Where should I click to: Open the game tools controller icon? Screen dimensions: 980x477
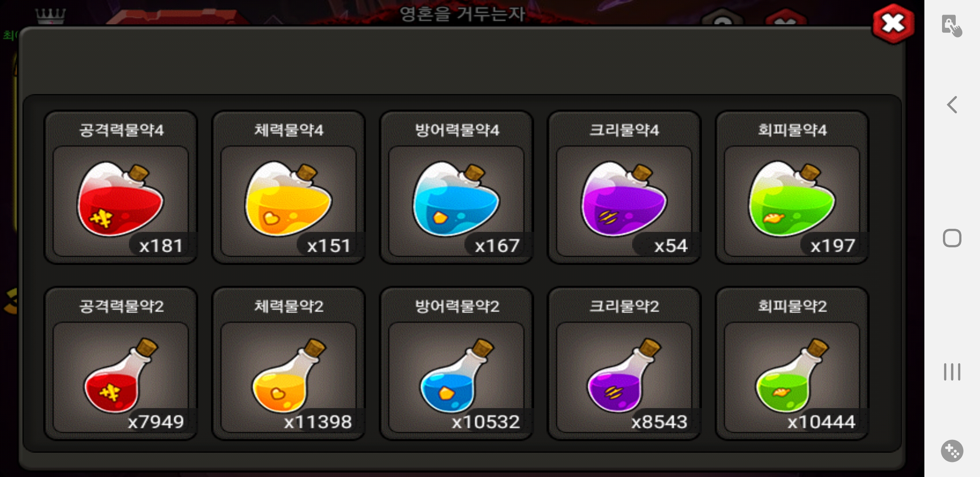952,451
